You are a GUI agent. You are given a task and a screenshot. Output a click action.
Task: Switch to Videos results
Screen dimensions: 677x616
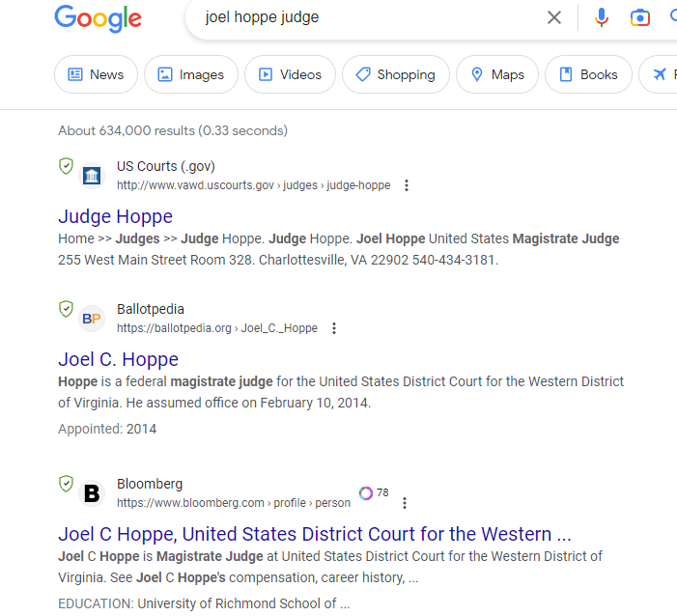coord(290,74)
